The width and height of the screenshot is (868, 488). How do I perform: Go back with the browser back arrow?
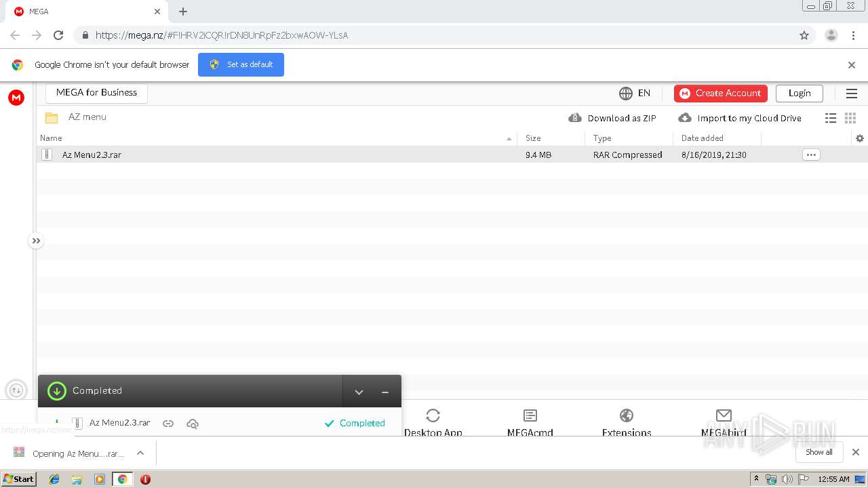click(x=15, y=35)
